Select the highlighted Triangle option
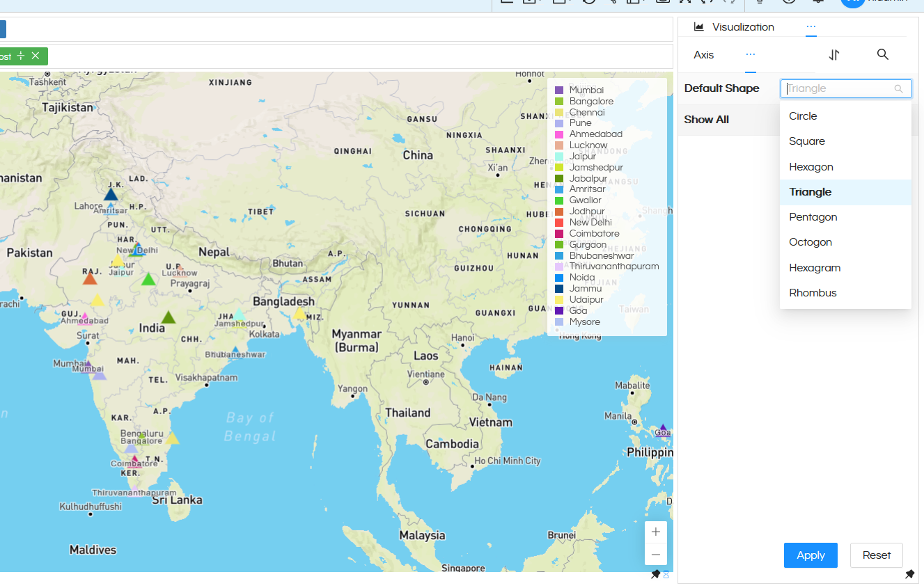 pos(845,192)
